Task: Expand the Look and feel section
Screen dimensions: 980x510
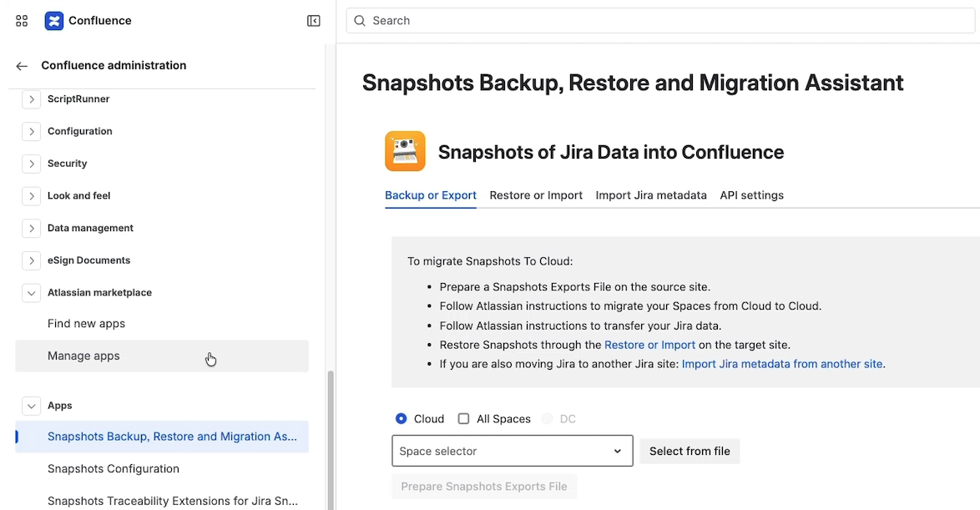Action: click(31, 195)
